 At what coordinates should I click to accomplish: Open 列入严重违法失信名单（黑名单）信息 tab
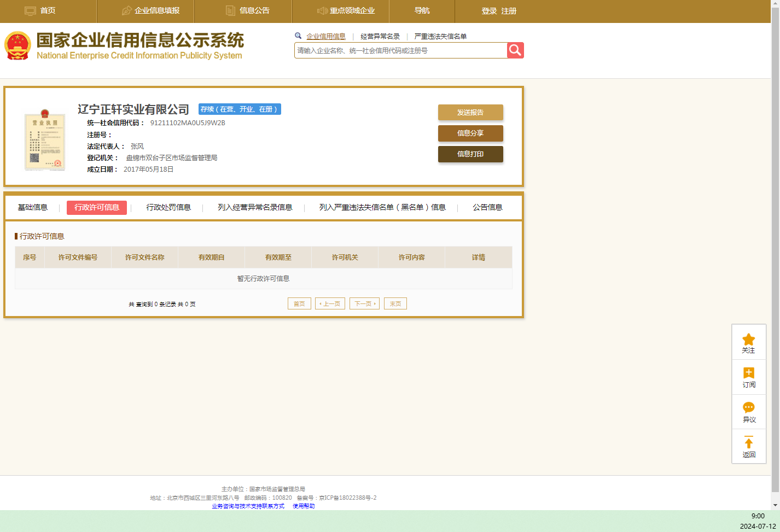[x=382, y=207]
